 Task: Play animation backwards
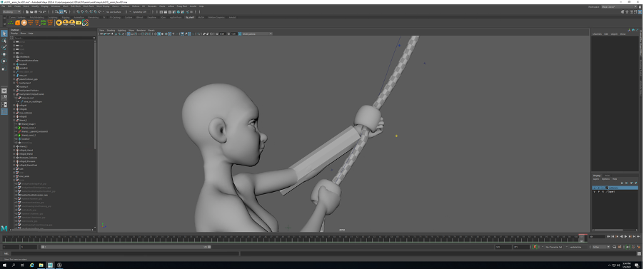tap(621, 237)
